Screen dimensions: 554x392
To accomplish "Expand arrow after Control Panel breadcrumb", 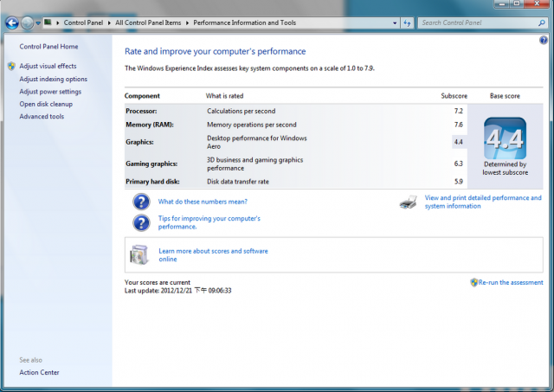I will (x=109, y=23).
